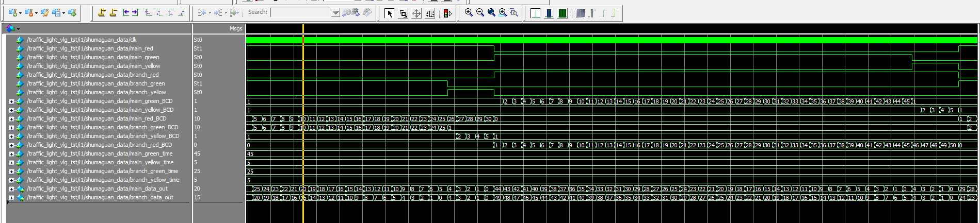The width and height of the screenshot is (980, 223).
Task: Activate the Edit mode tool
Action: click(x=430, y=13)
